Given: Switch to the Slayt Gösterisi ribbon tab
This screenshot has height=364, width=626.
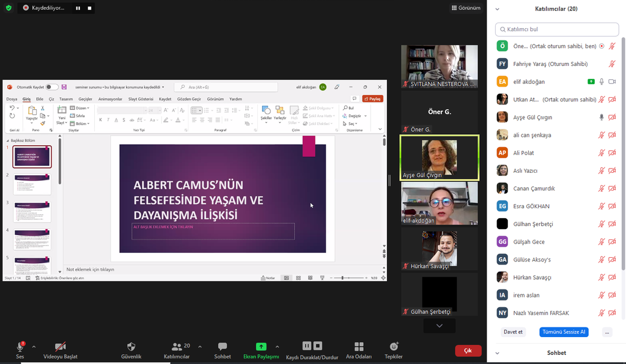Looking at the screenshot, I should [141, 99].
